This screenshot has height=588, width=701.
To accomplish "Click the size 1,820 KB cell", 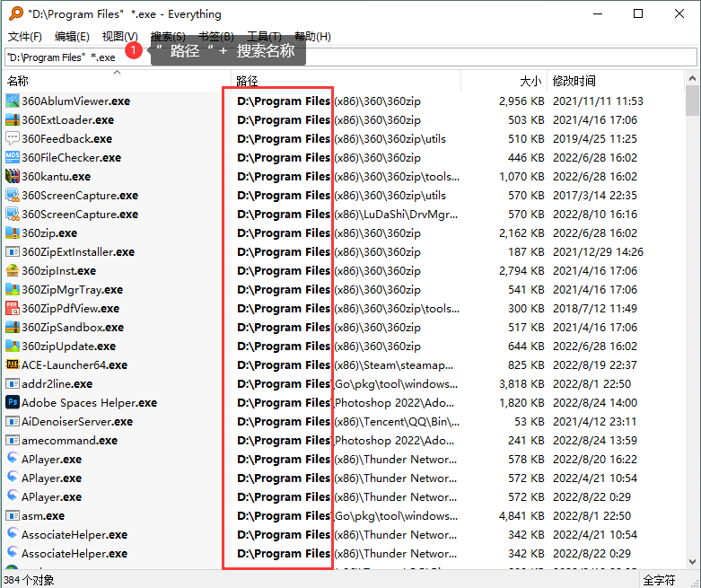I will 521,402.
